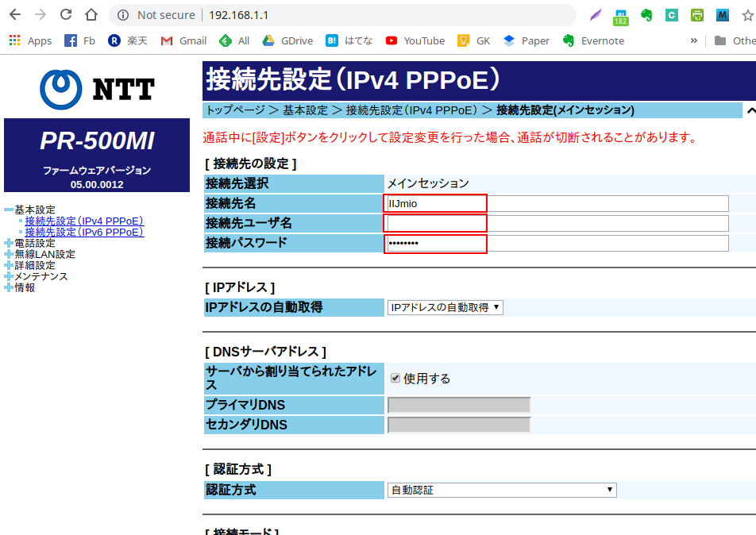The width and height of the screenshot is (756, 535).
Task: Go to the browser home page icon
Action: pyautogui.click(x=91, y=15)
